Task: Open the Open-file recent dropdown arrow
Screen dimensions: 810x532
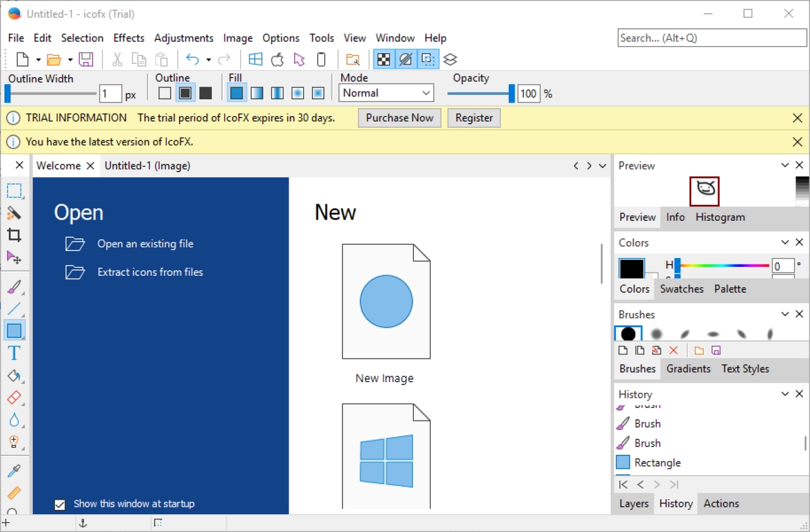Action: [70, 60]
